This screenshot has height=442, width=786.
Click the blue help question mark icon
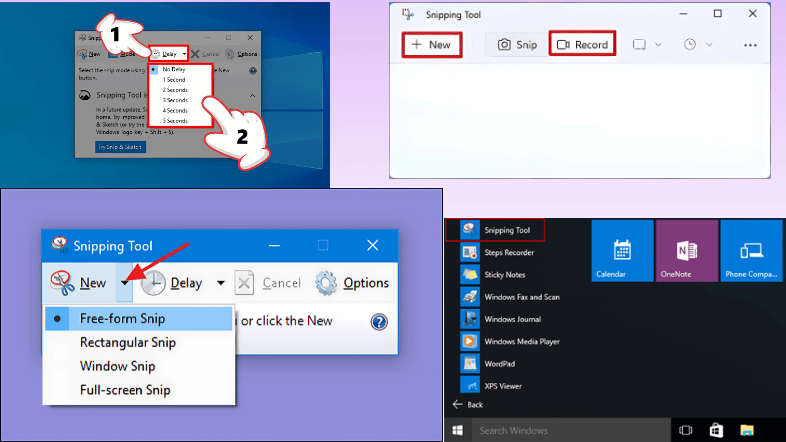379,322
